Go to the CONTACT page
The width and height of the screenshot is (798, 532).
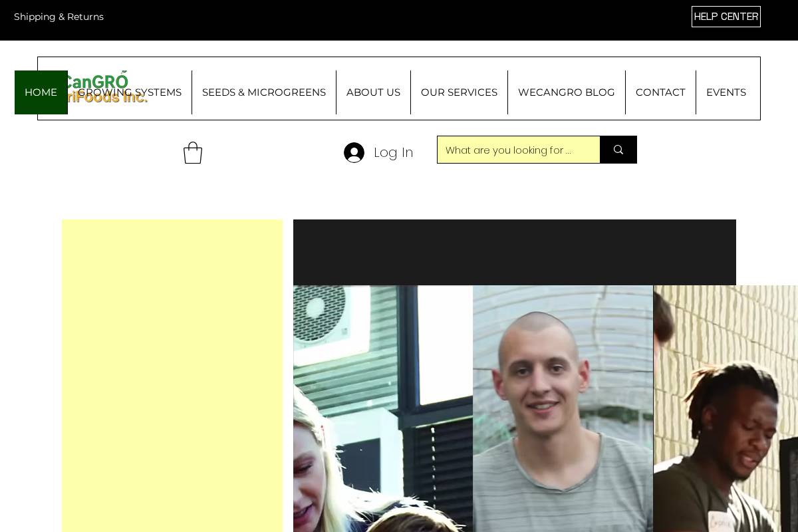point(660,92)
